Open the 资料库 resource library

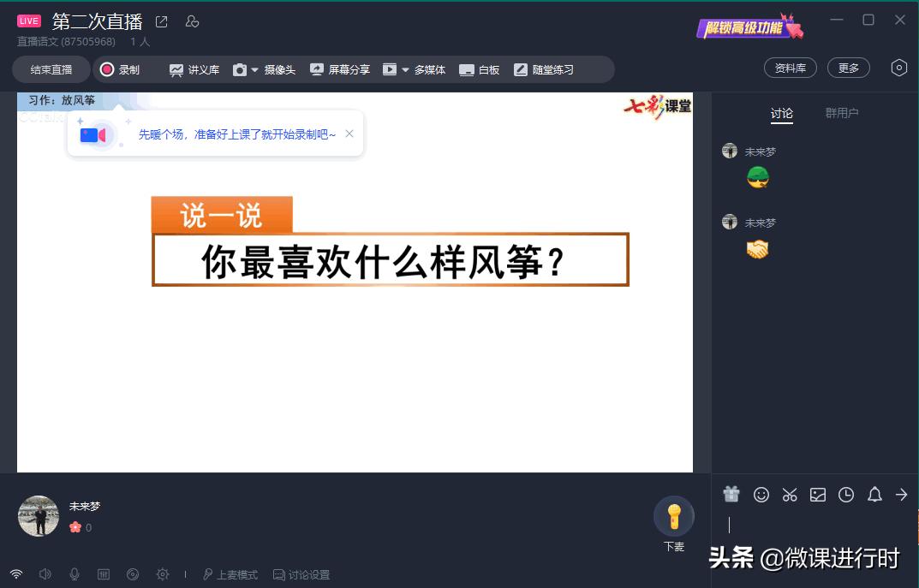(790, 67)
